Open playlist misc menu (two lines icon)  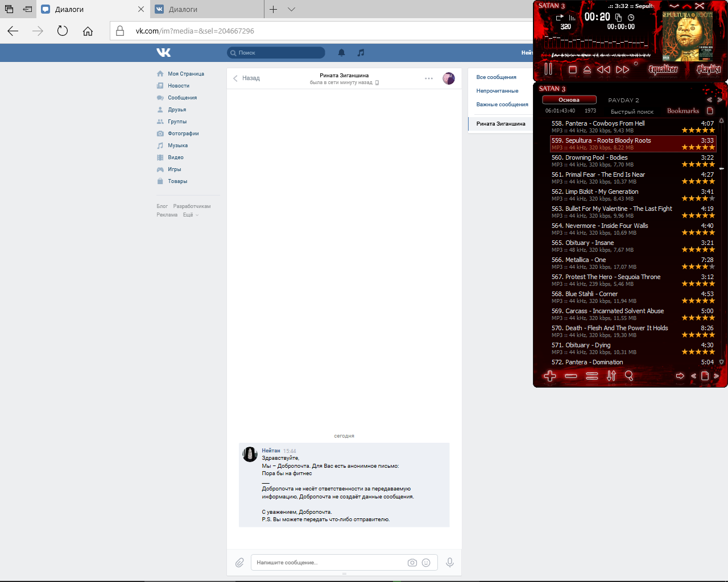pos(592,376)
